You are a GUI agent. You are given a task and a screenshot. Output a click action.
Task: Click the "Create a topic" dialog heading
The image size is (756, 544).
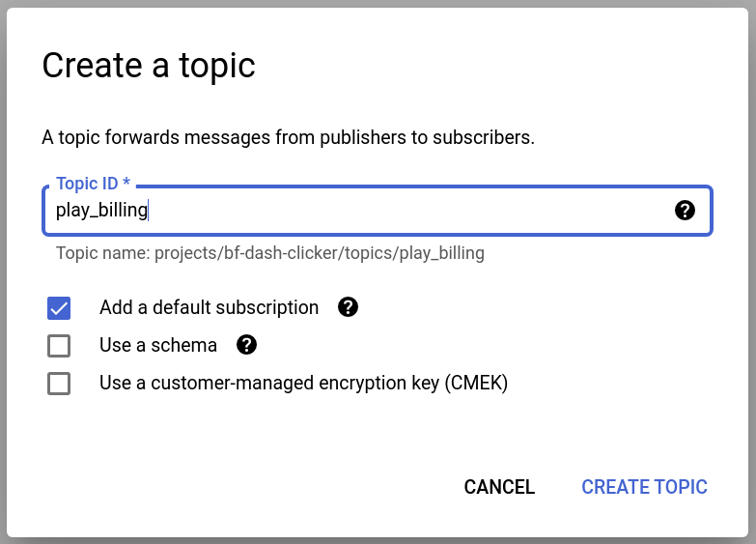(x=149, y=66)
